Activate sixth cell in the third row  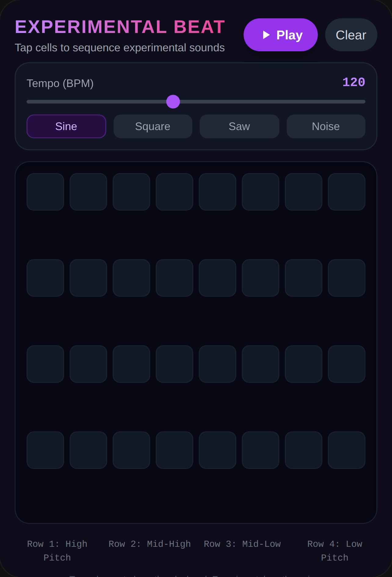(x=261, y=364)
